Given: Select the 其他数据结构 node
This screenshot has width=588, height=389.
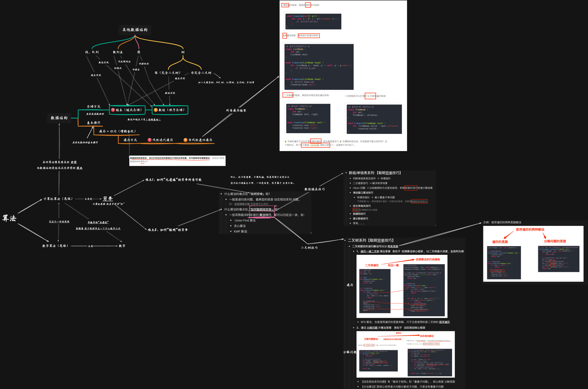Looking at the screenshot, I should pyautogui.click(x=135, y=30).
